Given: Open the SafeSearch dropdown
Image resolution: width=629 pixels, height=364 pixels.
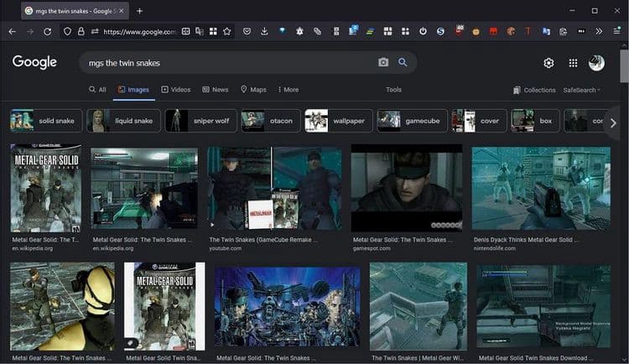Looking at the screenshot, I should click(582, 90).
